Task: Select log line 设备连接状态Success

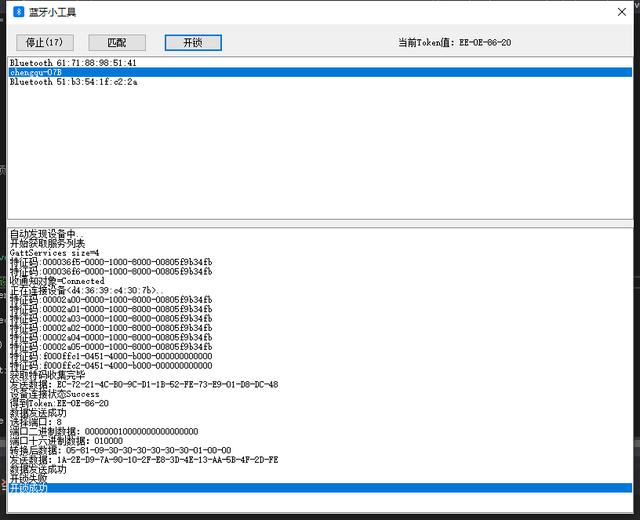Action: pyautogui.click(x=320, y=394)
